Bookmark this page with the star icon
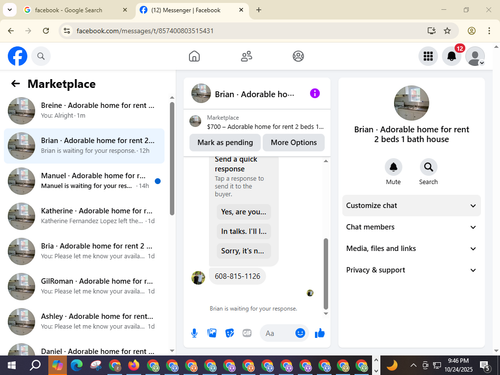Viewport: 500px width, 375px height. pyautogui.click(x=447, y=31)
